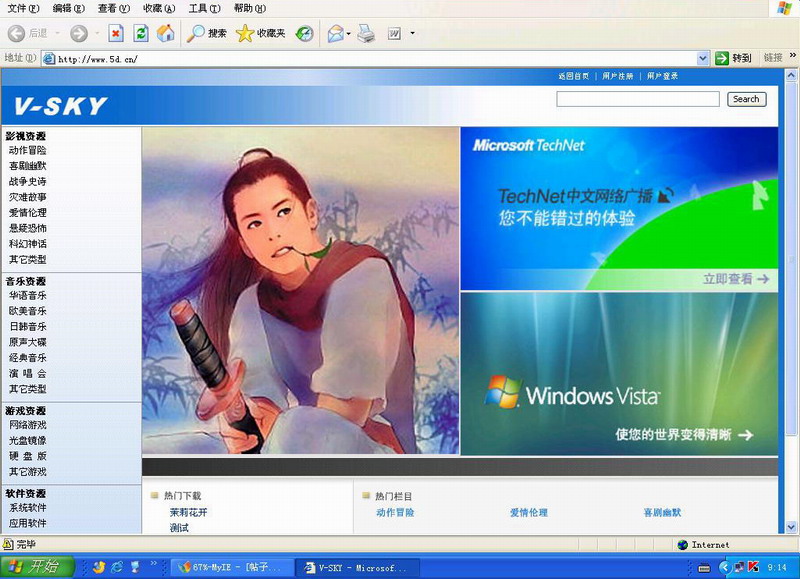The height and width of the screenshot is (579, 800).
Task: Click the Windows flag logo at the top right
Action: pyautogui.click(x=785, y=8)
